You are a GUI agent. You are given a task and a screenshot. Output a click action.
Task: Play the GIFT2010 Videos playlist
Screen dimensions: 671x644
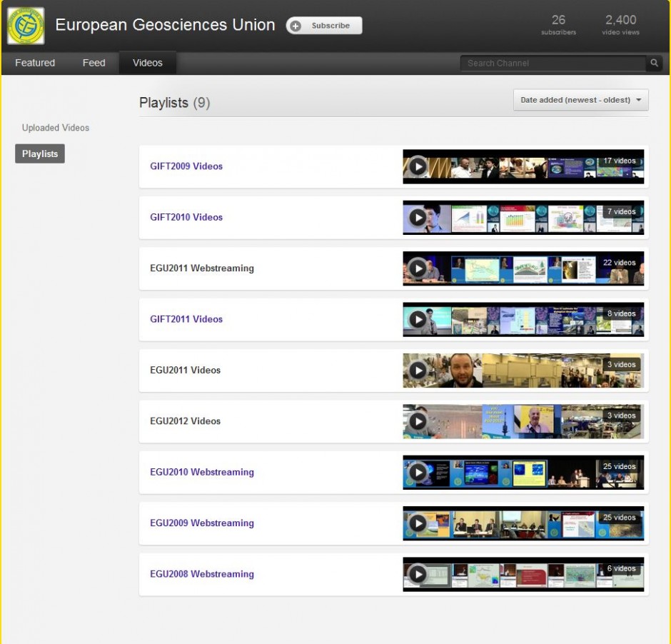[x=418, y=217]
